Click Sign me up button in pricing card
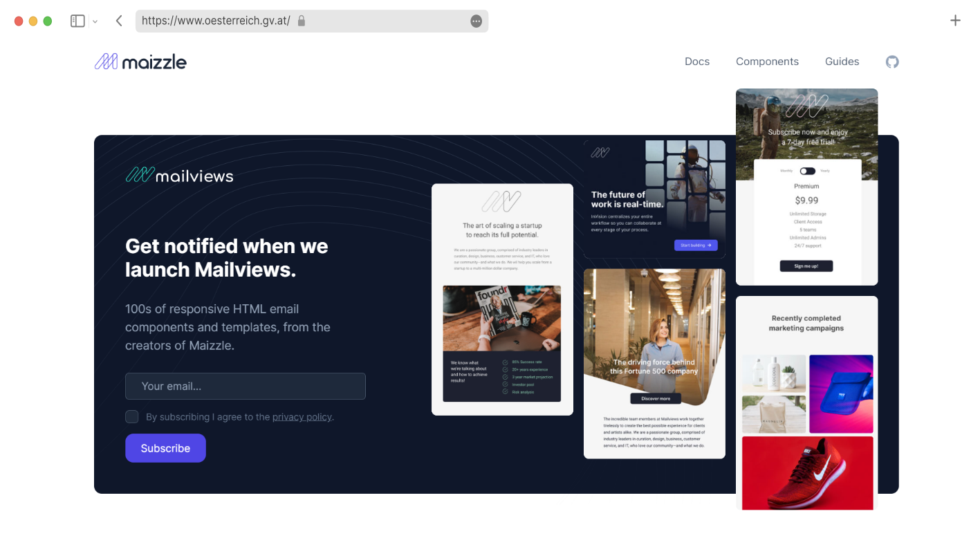This screenshot has height=538, width=980. 806,266
